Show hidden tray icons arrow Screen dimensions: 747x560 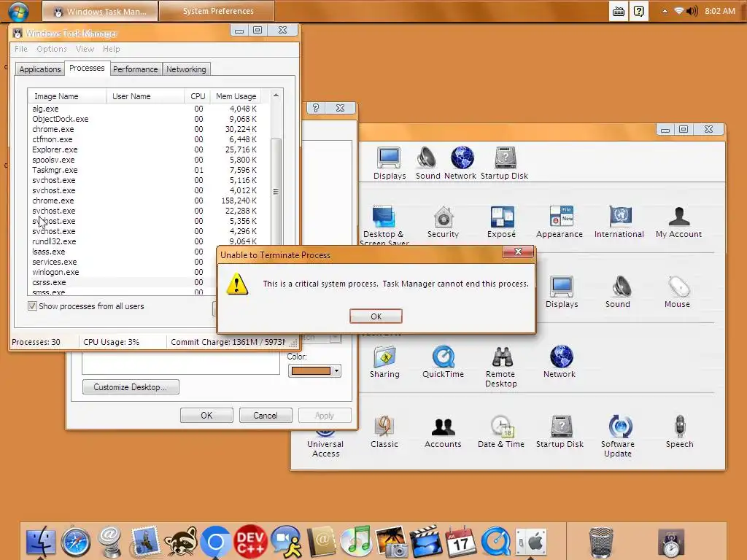point(665,11)
